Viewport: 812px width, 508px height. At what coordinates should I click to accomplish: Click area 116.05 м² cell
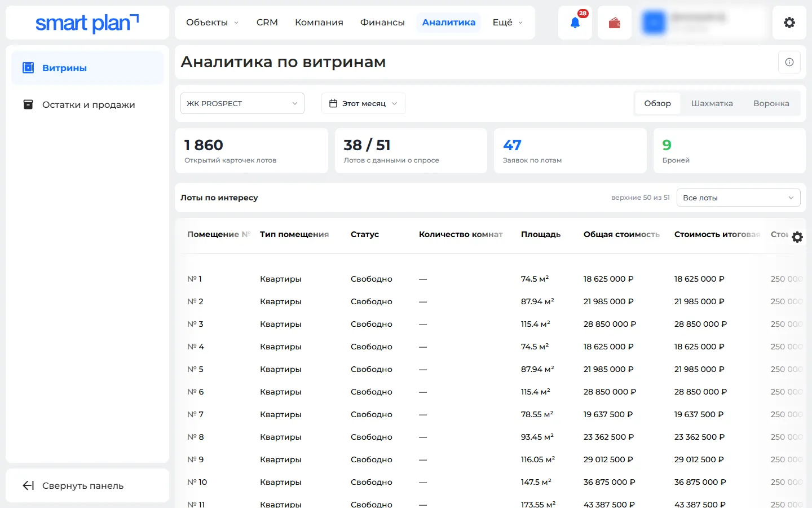pos(538,459)
